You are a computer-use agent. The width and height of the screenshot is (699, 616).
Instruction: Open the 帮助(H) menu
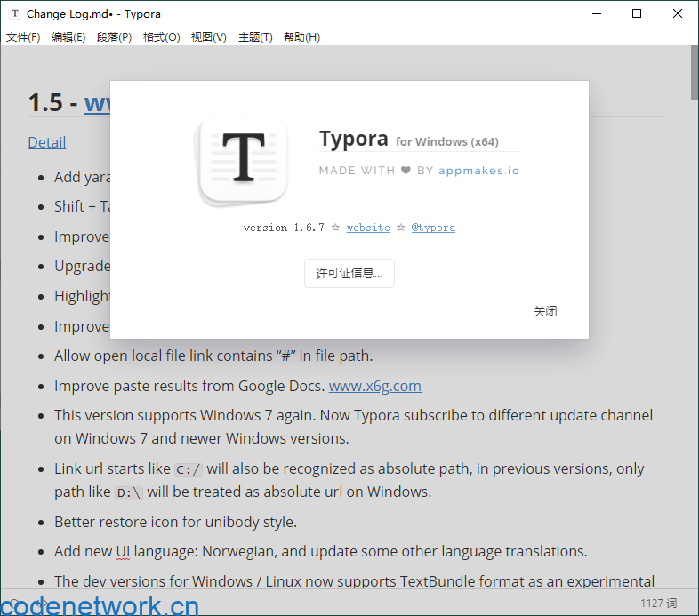click(x=301, y=37)
